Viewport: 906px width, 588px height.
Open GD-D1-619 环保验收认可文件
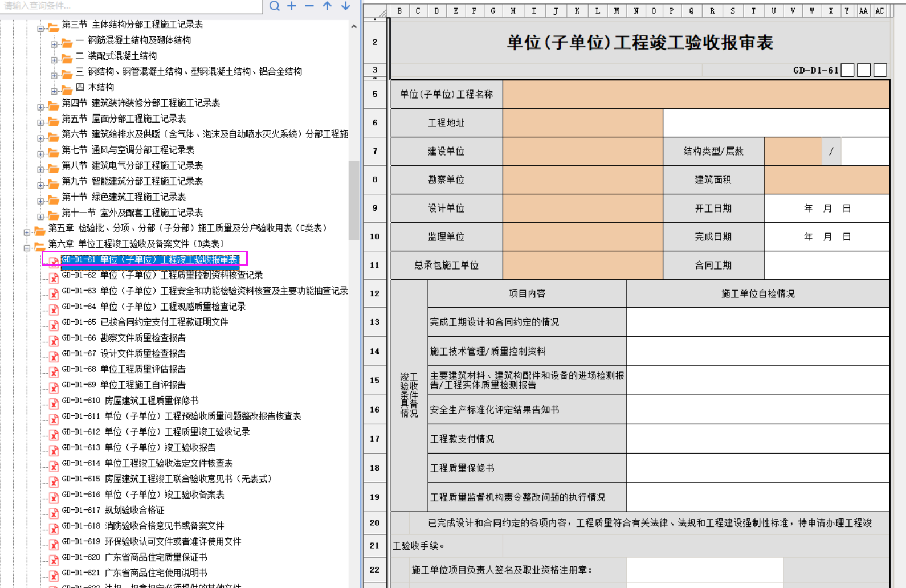point(152,541)
